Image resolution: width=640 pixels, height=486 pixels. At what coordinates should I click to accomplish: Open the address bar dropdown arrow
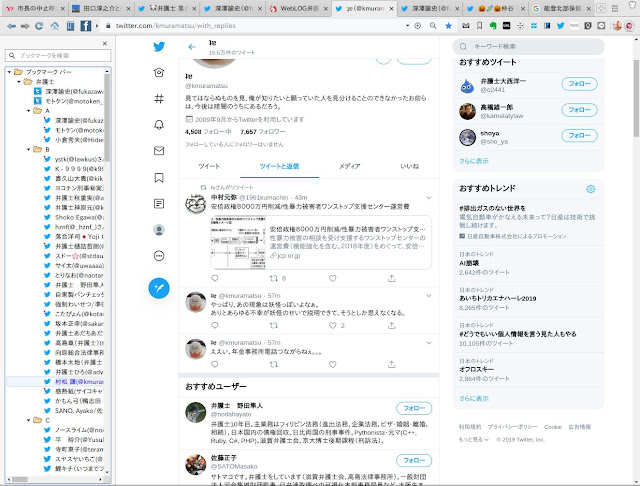pos(407,26)
